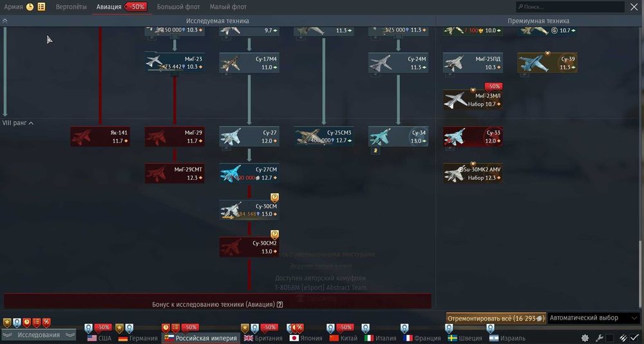Toggle the square checkbox next to wrench icon
The height and width of the screenshot is (344, 644).
[609, 338]
